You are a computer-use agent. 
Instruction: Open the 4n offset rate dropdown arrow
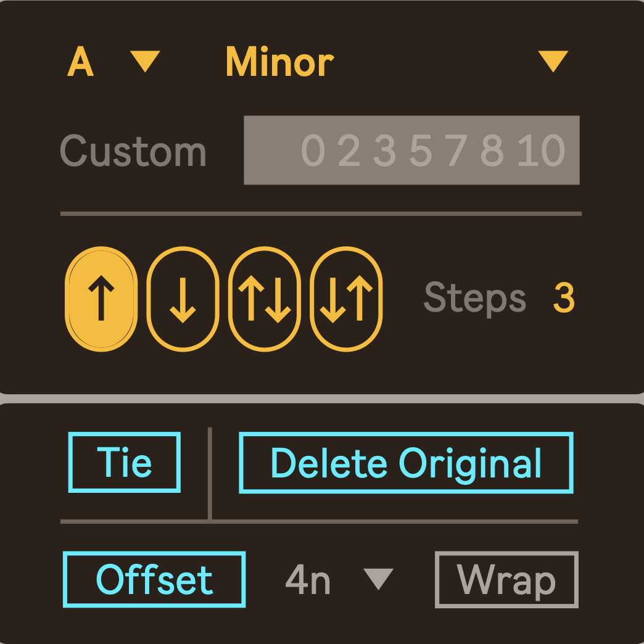click(x=378, y=579)
